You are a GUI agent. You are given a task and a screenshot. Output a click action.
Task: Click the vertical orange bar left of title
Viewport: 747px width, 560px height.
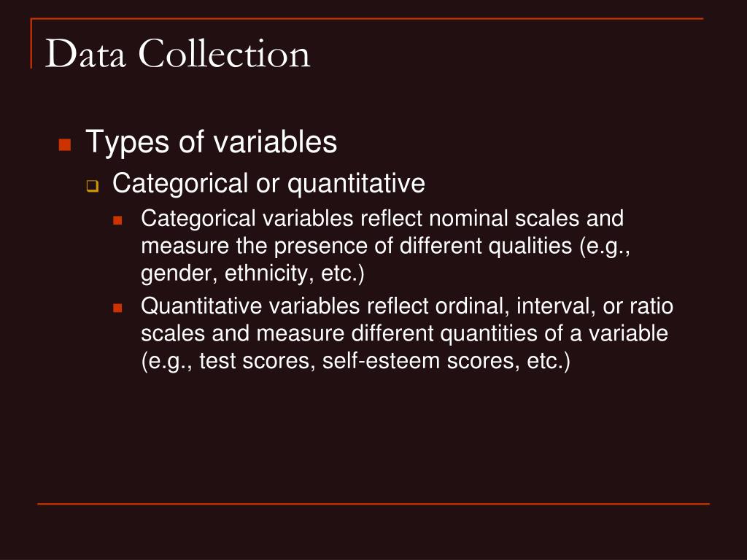[x=31, y=43]
